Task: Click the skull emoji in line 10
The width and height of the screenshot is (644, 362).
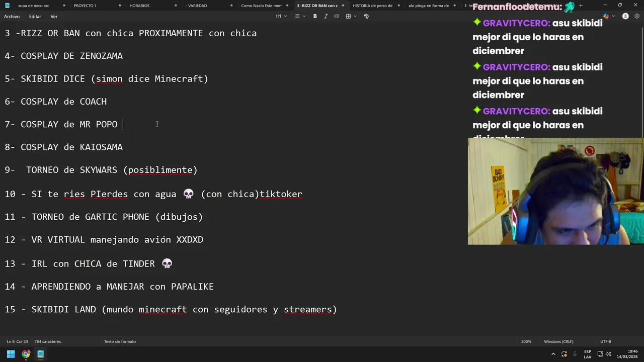Action: pos(189,194)
